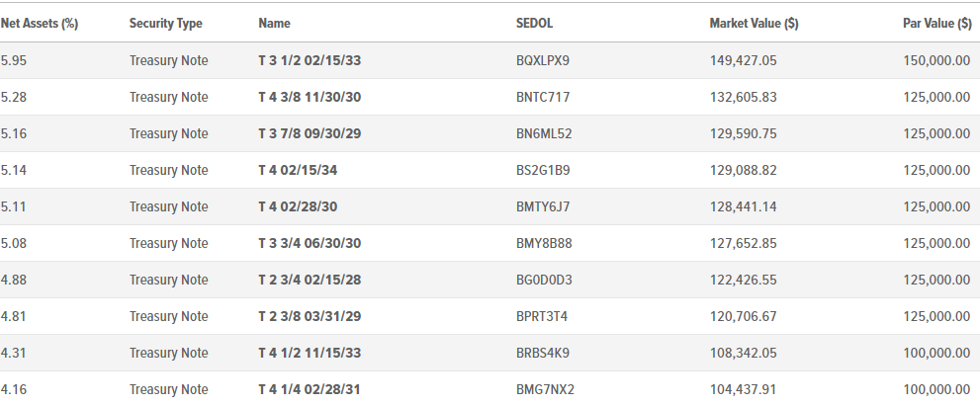Click the 4.16 net assets cell
This screenshot has width=980, height=406.
pyautogui.click(x=14, y=390)
